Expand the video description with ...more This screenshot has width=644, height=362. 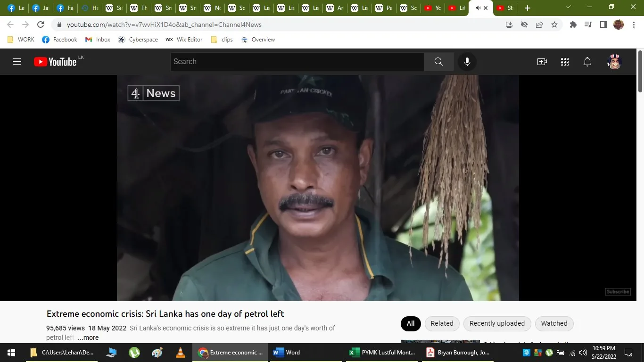coord(88,337)
